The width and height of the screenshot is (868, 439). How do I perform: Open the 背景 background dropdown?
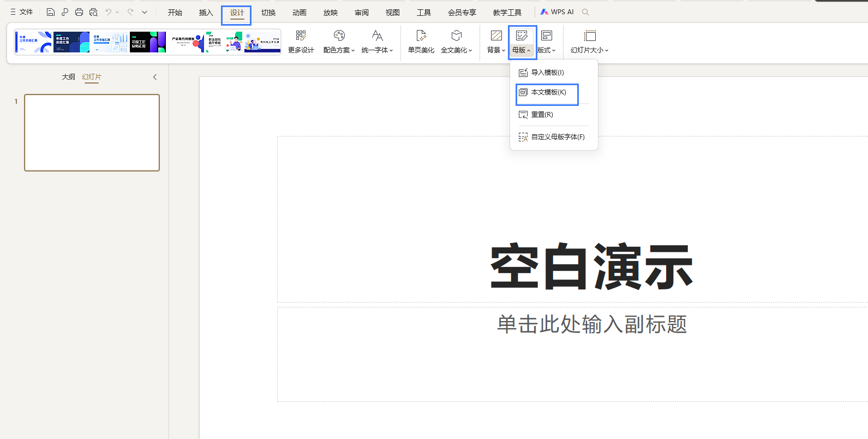coord(496,41)
